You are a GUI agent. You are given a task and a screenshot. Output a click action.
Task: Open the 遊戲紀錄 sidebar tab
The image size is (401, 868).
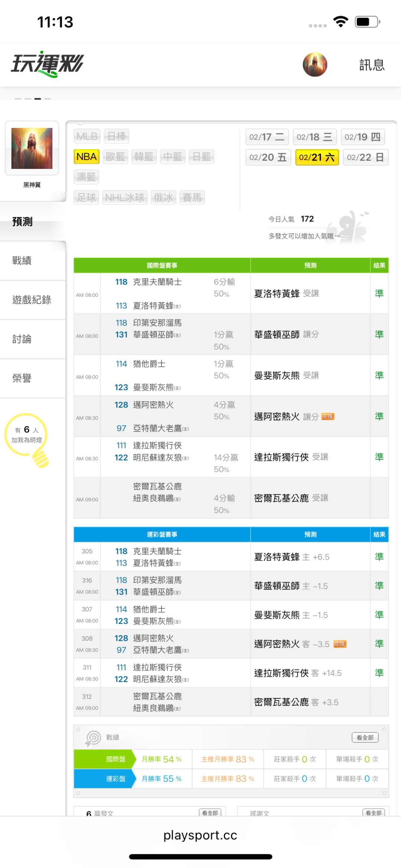tap(32, 300)
